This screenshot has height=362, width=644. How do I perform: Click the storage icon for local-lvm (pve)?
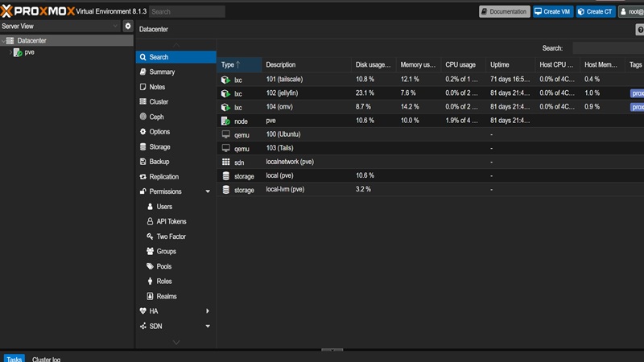[226, 190]
